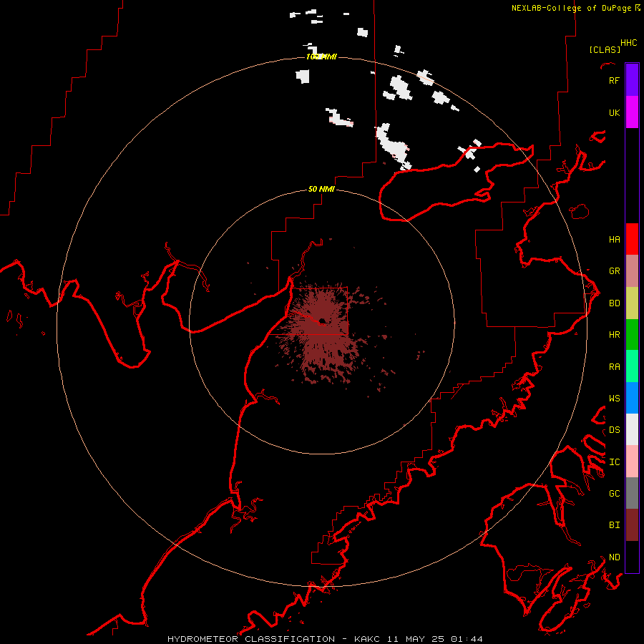
Task: Click the ND legend label
Action: pyautogui.click(x=614, y=557)
